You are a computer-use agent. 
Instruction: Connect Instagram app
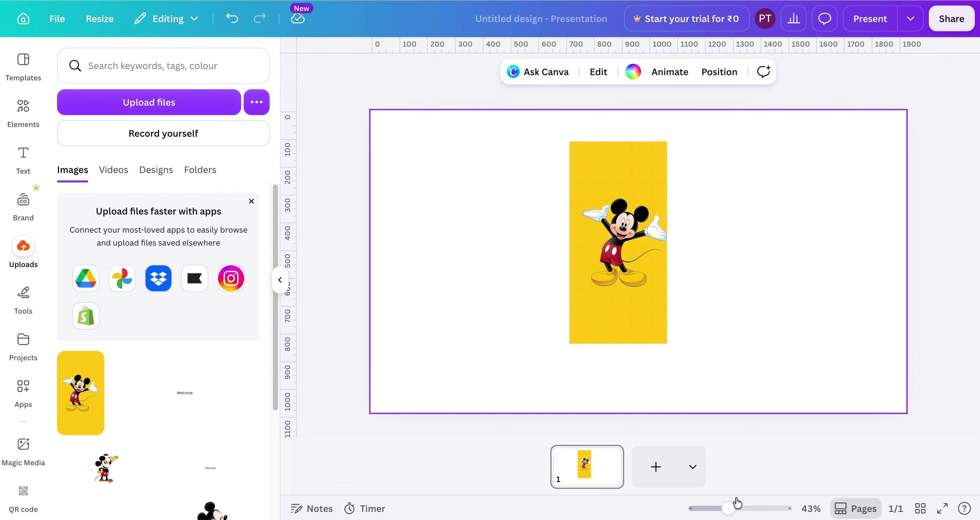[231, 278]
